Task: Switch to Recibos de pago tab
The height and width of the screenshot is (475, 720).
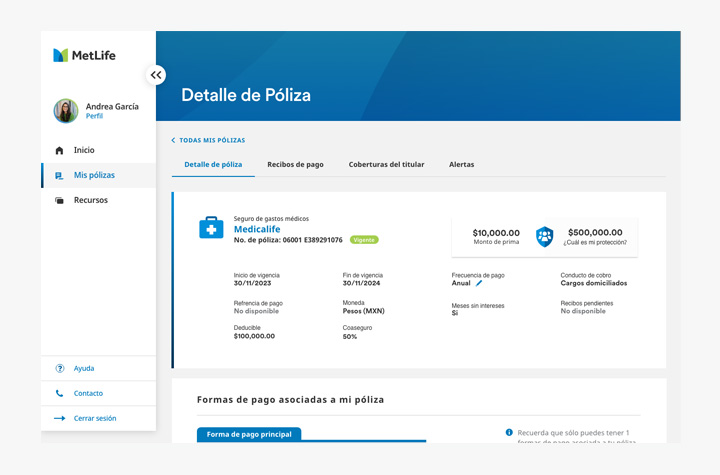Action: pos(295,164)
